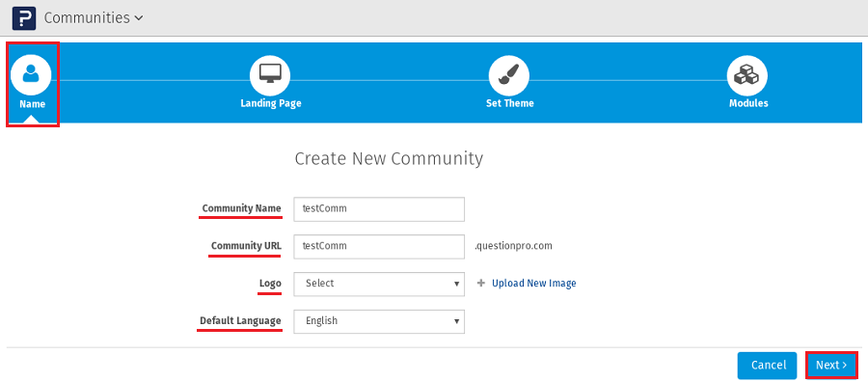Click the Default Language field label
Viewport: 868px width, 382px height.
tap(240, 321)
